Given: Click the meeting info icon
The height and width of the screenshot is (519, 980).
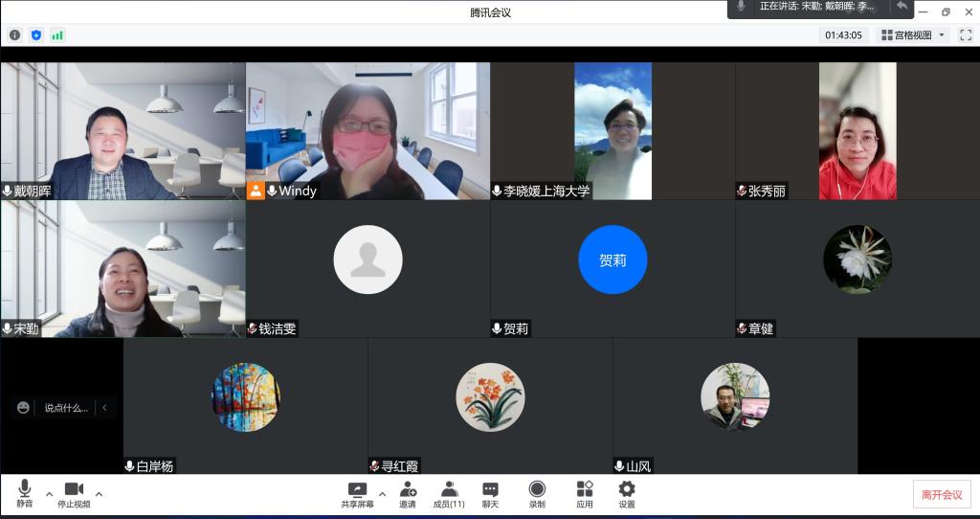Looking at the screenshot, I should point(14,35).
